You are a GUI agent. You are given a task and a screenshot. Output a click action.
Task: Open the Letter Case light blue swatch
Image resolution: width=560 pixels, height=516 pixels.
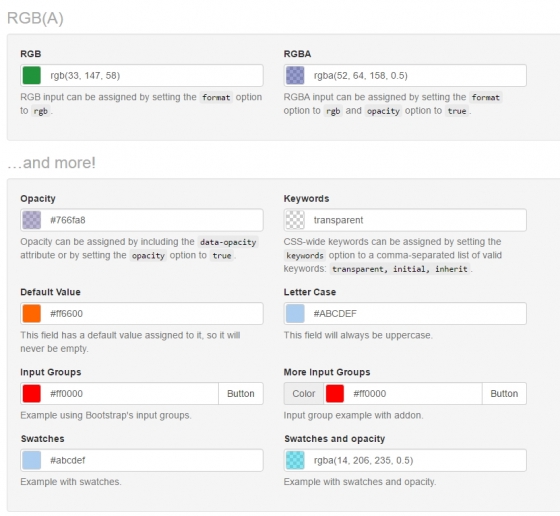[295, 314]
